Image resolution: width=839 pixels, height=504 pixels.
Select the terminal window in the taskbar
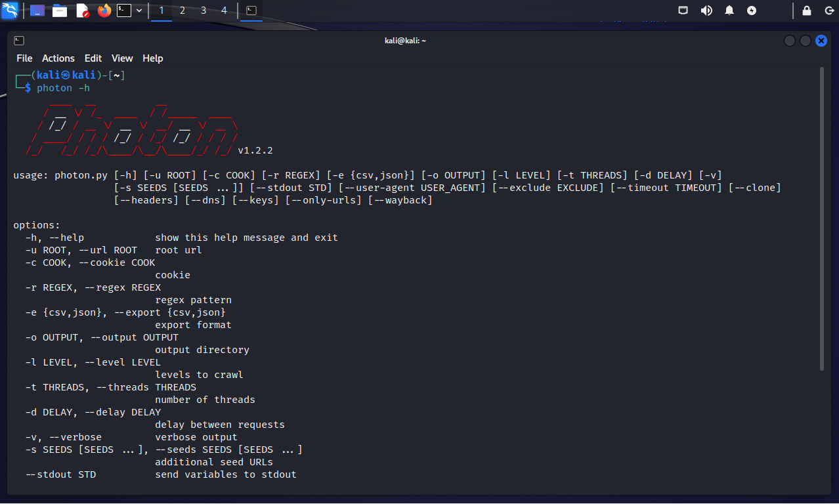251,10
